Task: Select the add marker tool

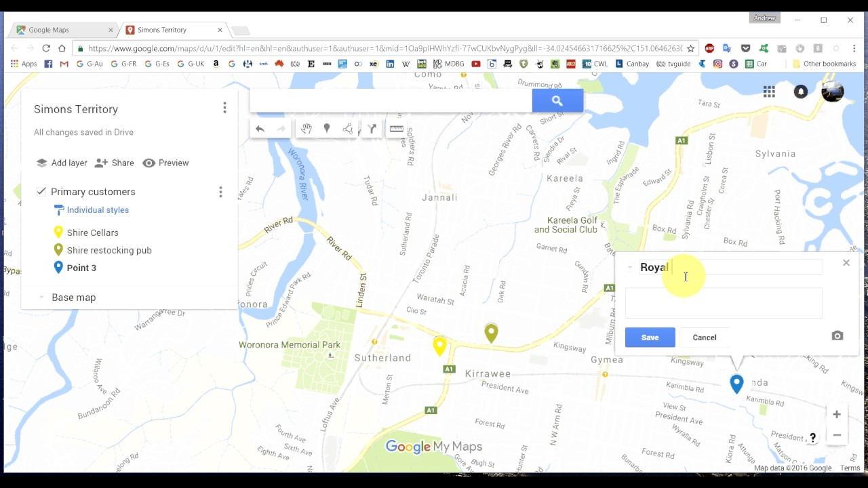Action: pyautogui.click(x=327, y=129)
